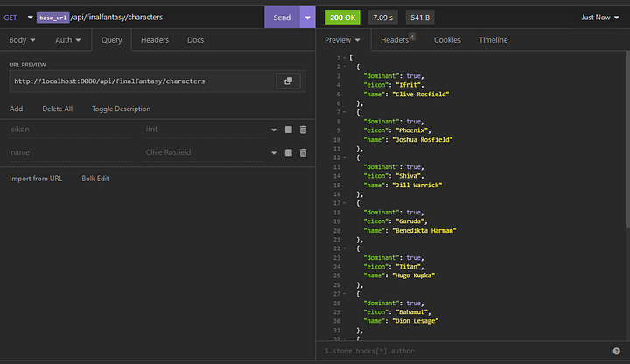Click the response pane vertical scrollbar
The image size is (630, 364).
point(627,141)
